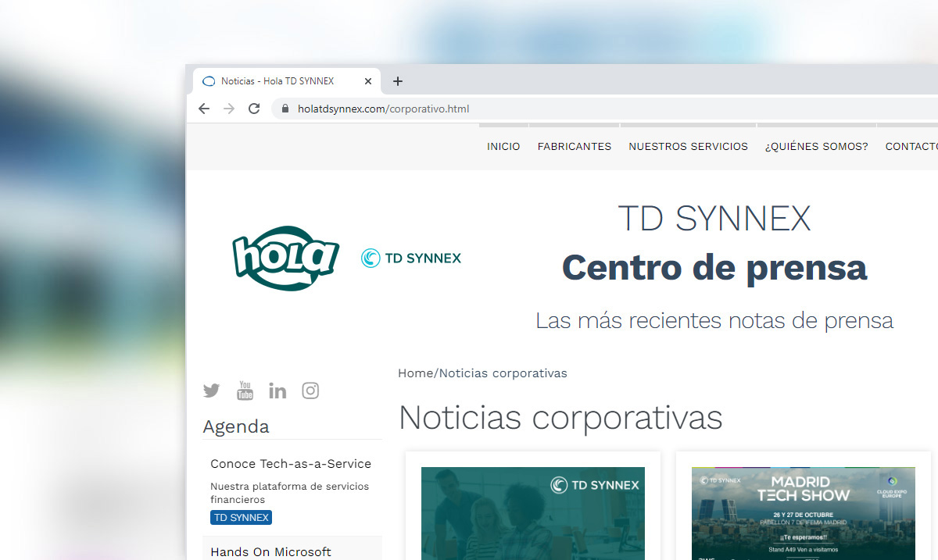Click the padlock icon in address bar
The width and height of the screenshot is (938, 560).
(x=285, y=109)
